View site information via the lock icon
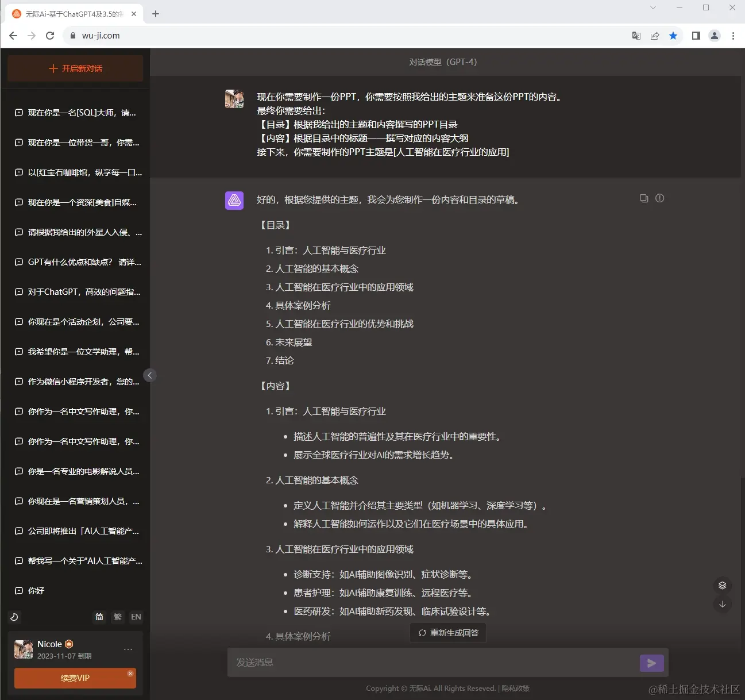 (x=72, y=36)
